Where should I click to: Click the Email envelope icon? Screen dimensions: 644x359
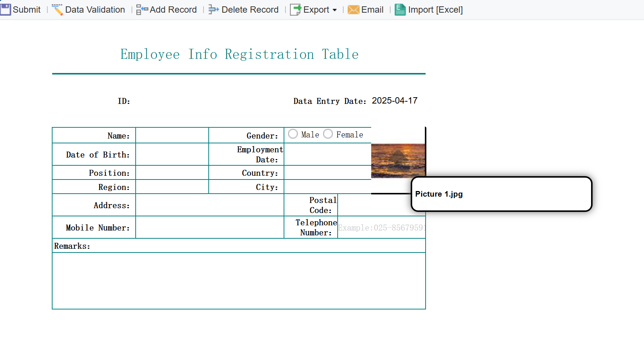353,10
